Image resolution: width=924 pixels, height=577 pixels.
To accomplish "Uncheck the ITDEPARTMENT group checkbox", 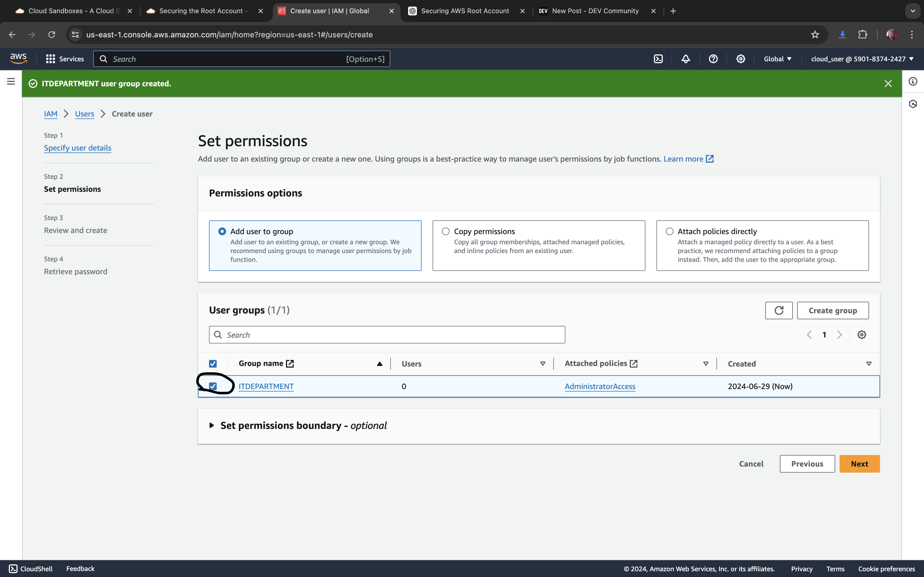I will (213, 386).
